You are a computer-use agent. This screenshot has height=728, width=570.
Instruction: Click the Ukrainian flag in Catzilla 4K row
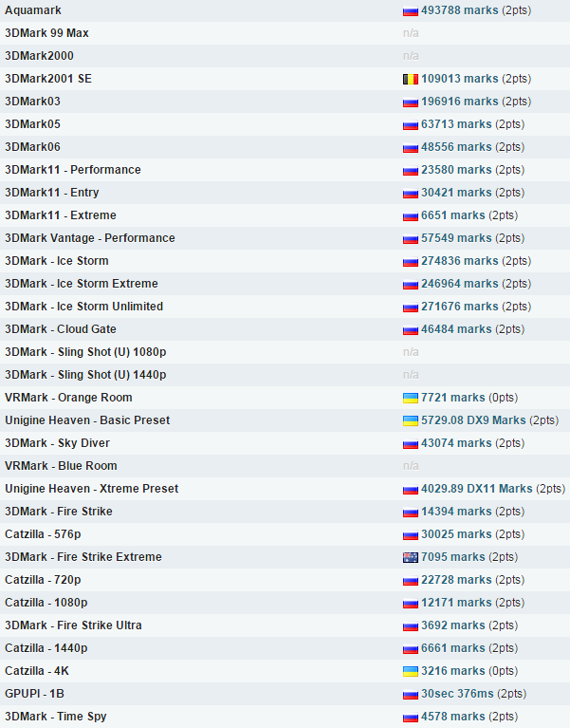pos(411,671)
